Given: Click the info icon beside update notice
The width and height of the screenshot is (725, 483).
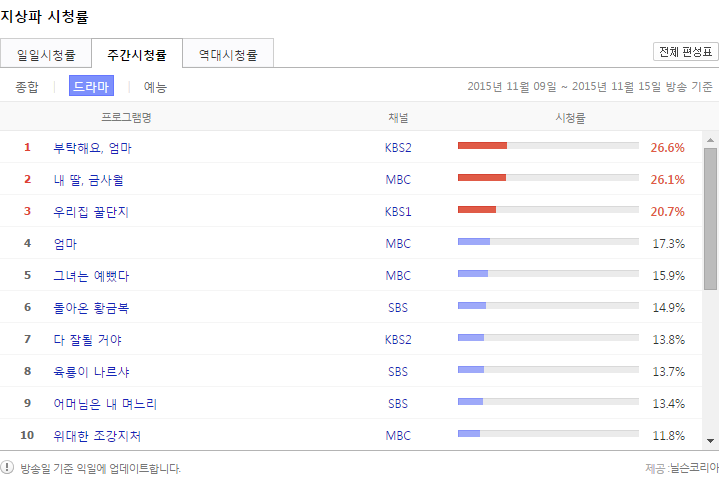Looking at the screenshot, I should click(x=8, y=467).
